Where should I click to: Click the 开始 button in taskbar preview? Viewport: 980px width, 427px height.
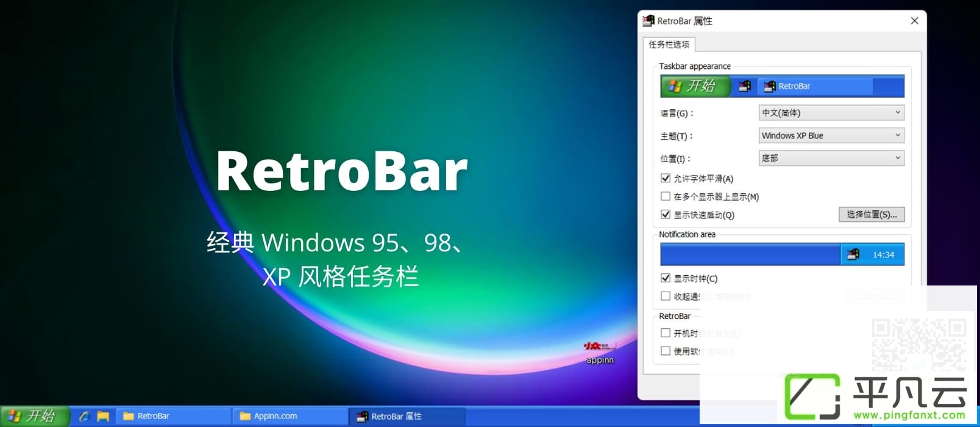point(695,86)
